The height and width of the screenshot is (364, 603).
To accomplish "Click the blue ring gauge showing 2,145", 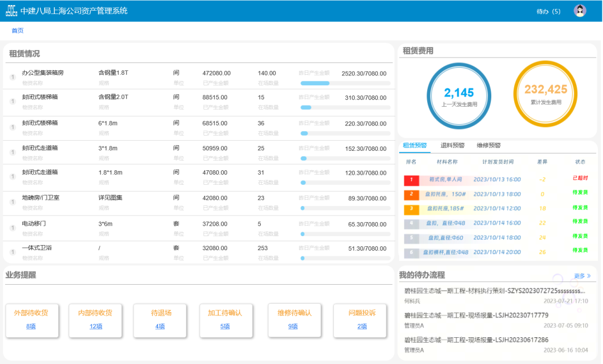I will tap(459, 95).
